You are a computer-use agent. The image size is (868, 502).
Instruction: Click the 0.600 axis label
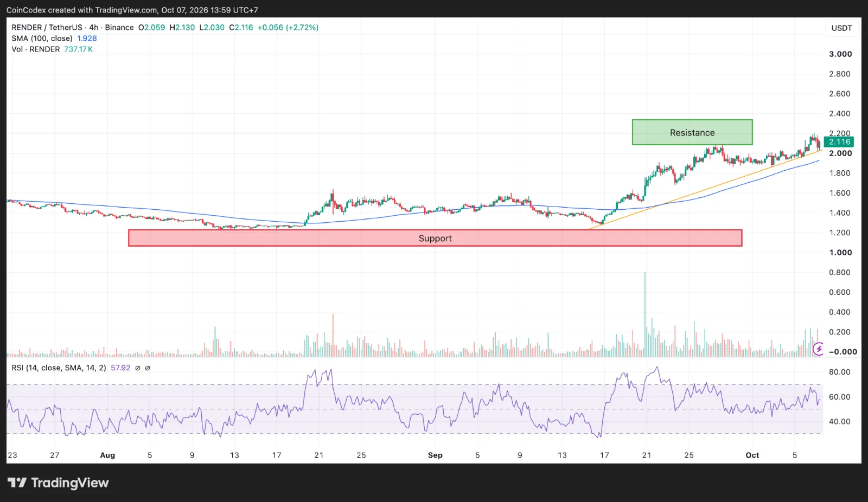coord(840,292)
